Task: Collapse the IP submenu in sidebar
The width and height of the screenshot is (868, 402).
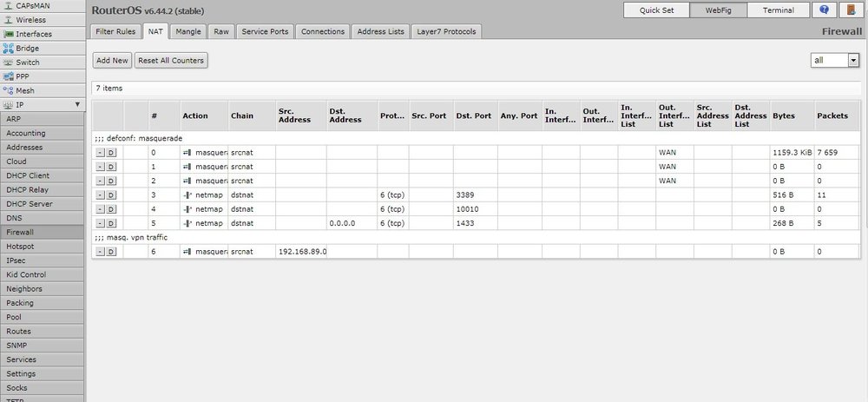Action: pyautogui.click(x=78, y=104)
